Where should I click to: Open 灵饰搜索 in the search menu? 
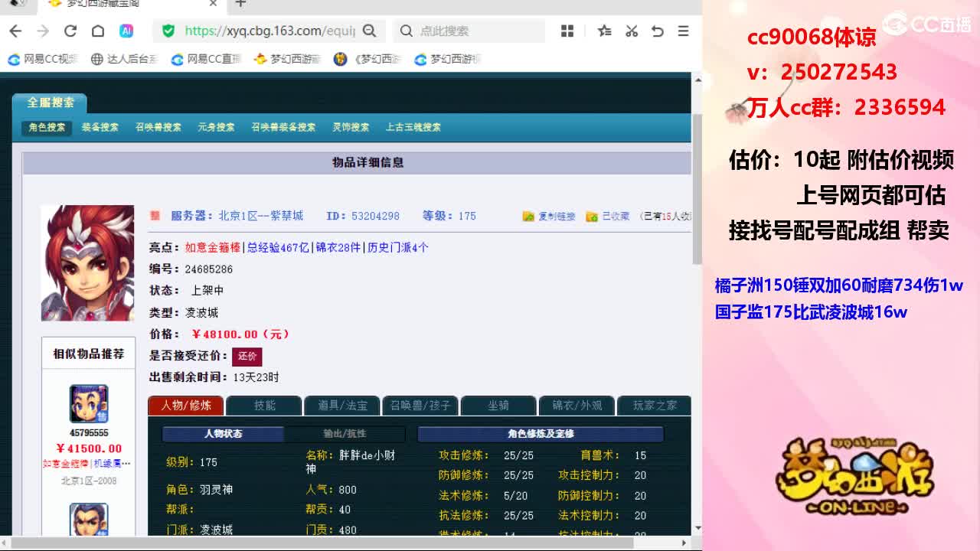coord(351,127)
